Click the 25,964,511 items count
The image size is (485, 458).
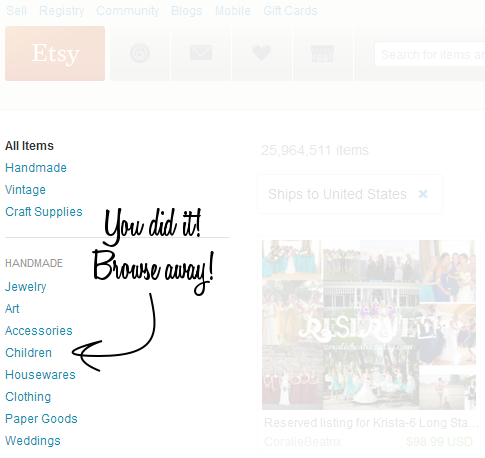pyautogui.click(x=315, y=150)
